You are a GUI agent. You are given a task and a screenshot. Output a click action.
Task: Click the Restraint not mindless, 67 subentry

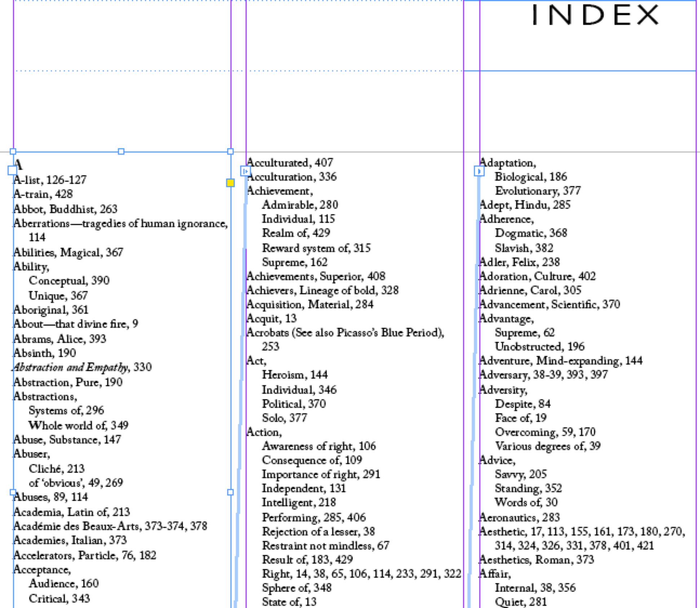tap(325, 546)
